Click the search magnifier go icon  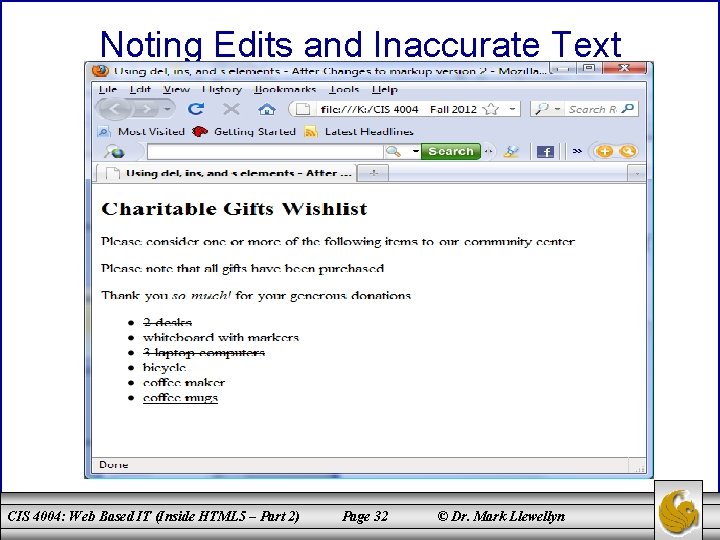click(x=627, y=109)
